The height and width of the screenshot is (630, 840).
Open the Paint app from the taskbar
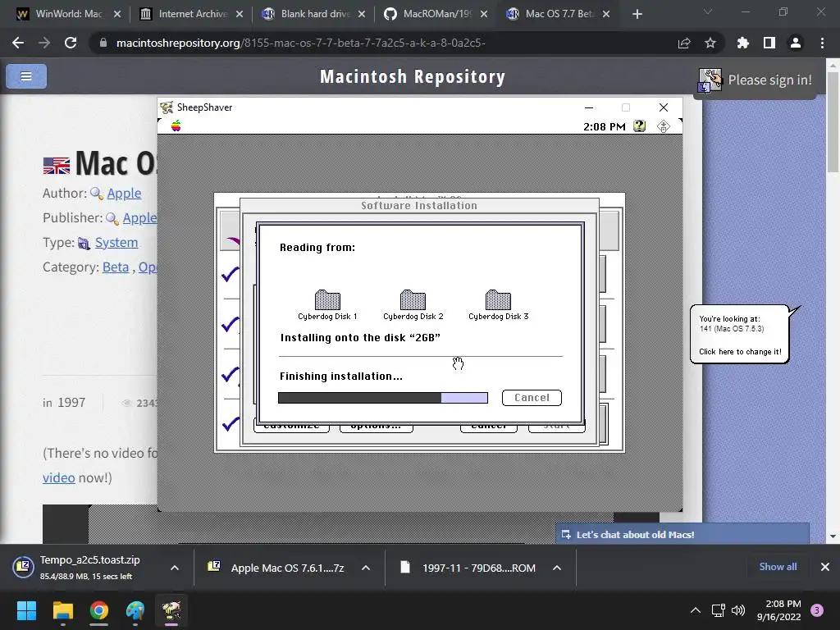[135, 610]
